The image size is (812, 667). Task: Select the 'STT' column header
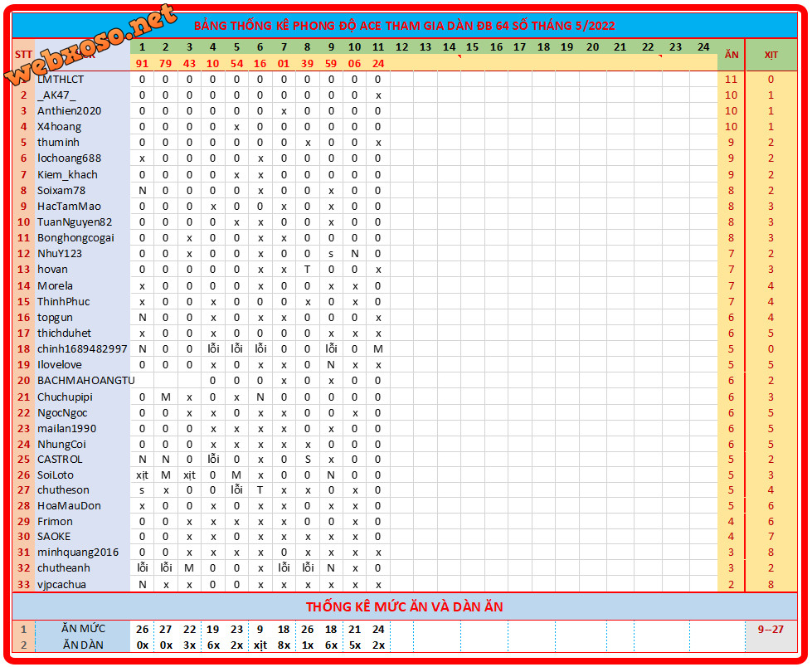(23, 55)
